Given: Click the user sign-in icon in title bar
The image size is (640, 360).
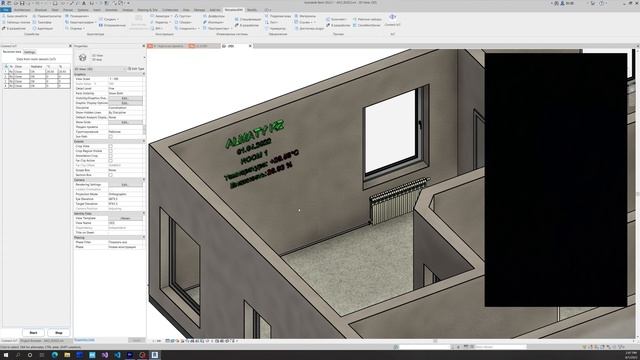Looking at the screenshot, I should click(x=562, y=3).
